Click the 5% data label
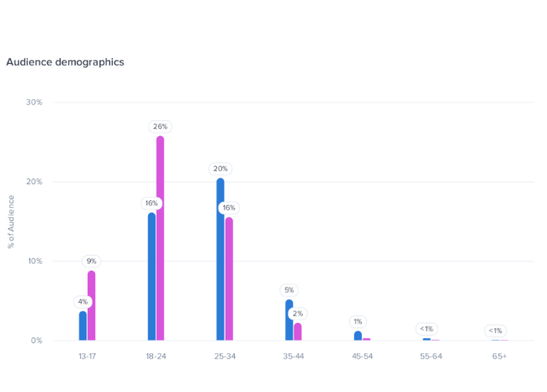Image resolution: width=547 pixels, height=392 pixels. pyautogui.click(x=289, y=290)
